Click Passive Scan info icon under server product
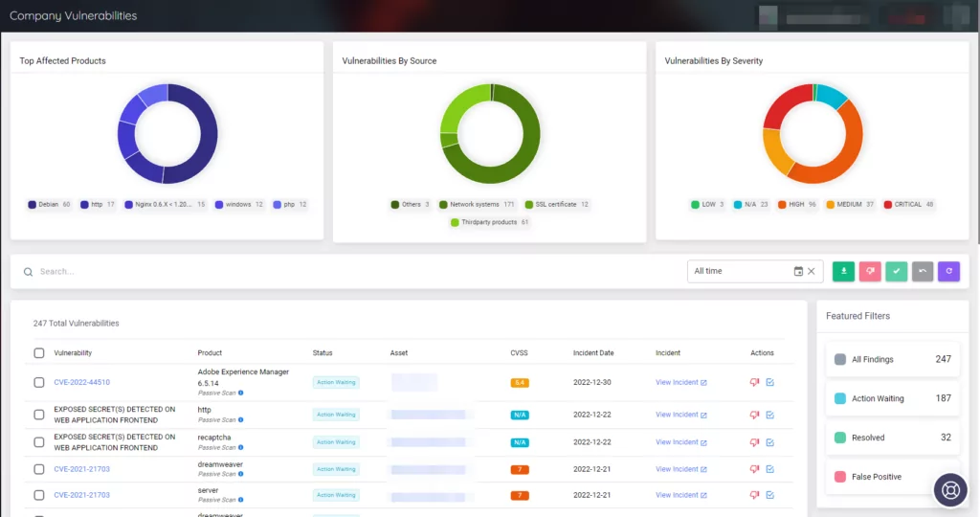980x517 pixels. [240, 500]
